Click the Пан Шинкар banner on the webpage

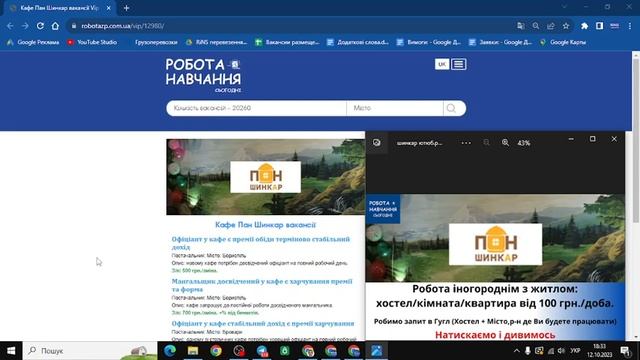tap(265, 177)
